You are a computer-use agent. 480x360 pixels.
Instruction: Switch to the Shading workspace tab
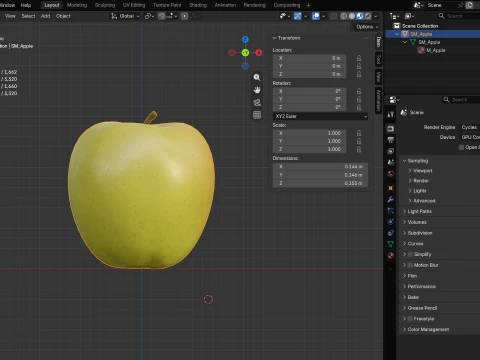198,5
